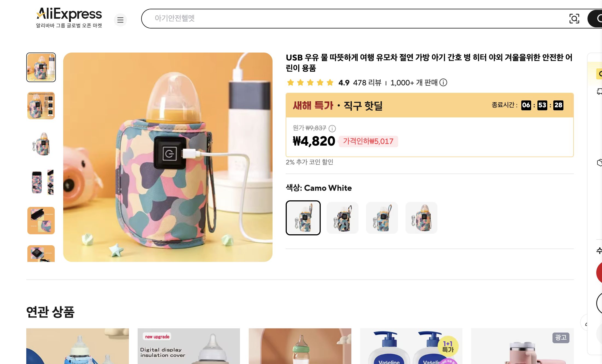Open the 연관 상품 section heading
The height and width of the screenshot is (364, 602).
tap(50, 313)
